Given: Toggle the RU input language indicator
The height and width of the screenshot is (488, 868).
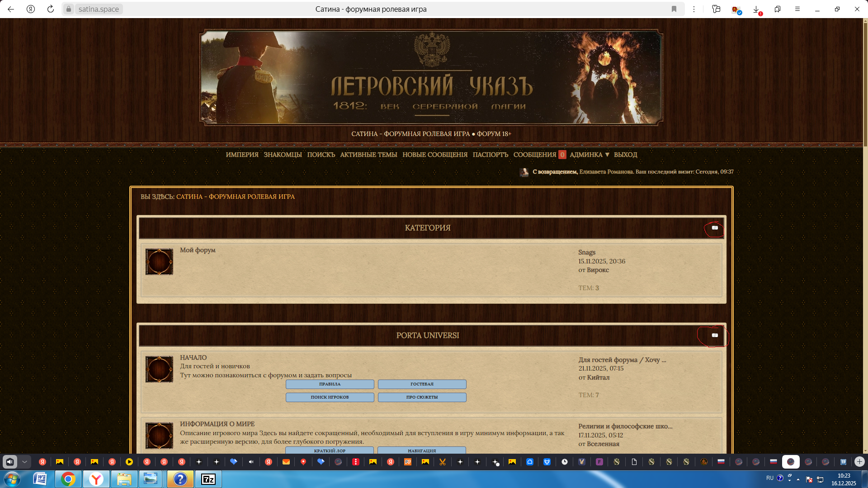Looking at the screenshot, I should (x=769, y=478).
